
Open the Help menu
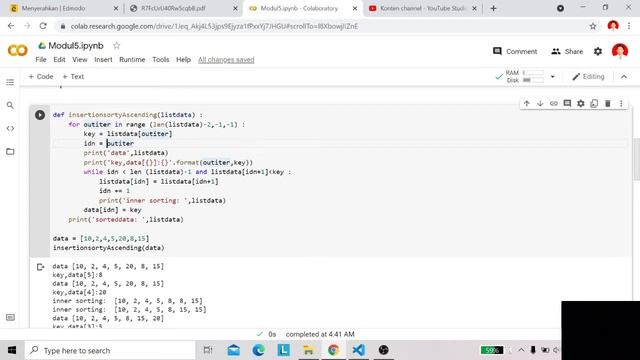coord(183,60)
